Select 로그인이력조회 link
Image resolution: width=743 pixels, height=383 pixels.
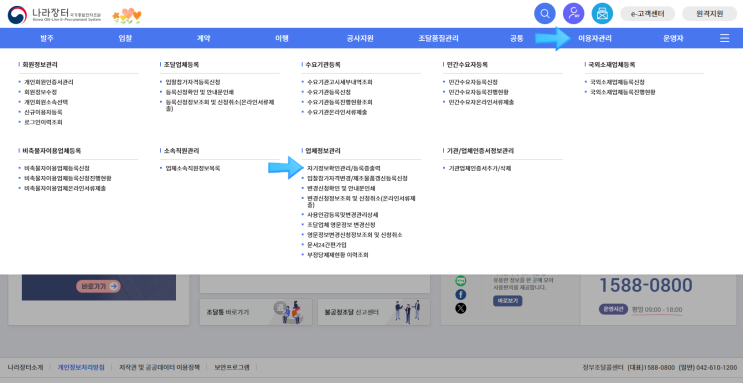click(43, 122)
